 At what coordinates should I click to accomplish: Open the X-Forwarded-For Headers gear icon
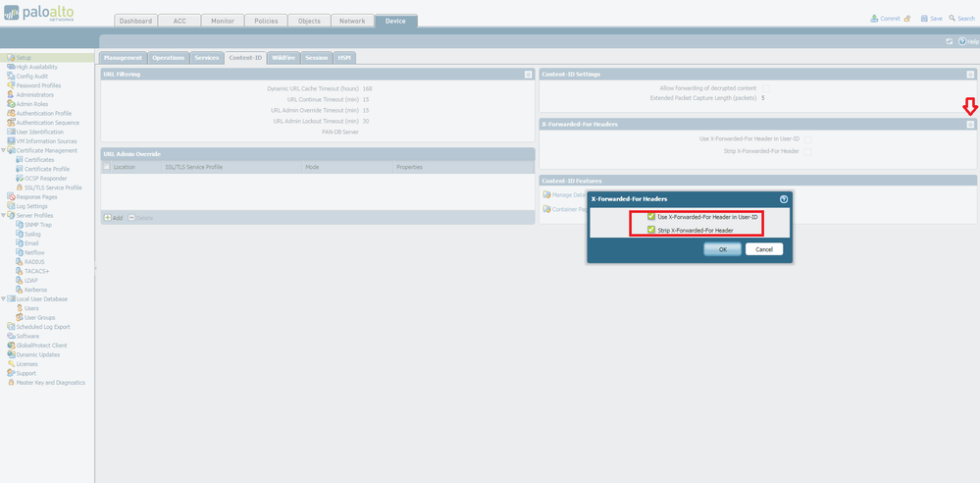pyautogui.click(x=970, y=125)
